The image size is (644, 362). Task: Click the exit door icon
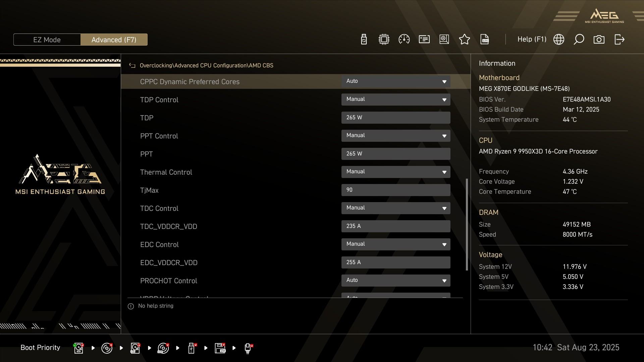tap(619, 40)
